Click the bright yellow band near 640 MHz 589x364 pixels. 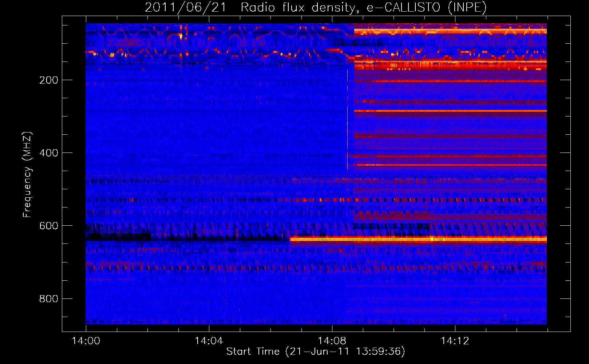[x=418, y=239]
